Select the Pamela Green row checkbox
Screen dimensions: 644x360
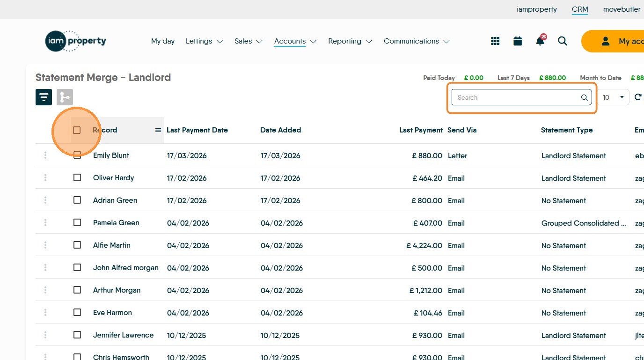[77, 223]
